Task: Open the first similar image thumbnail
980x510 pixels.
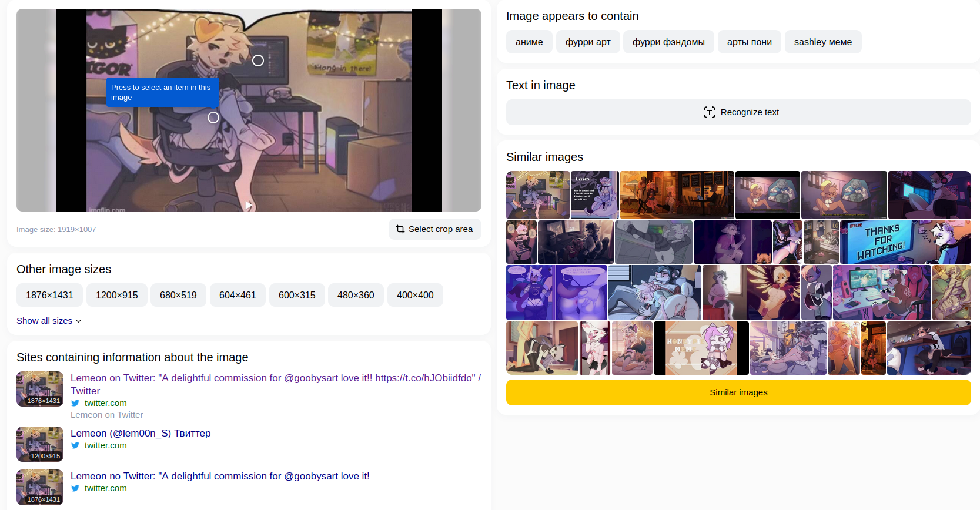Action: tap(538, 195)
